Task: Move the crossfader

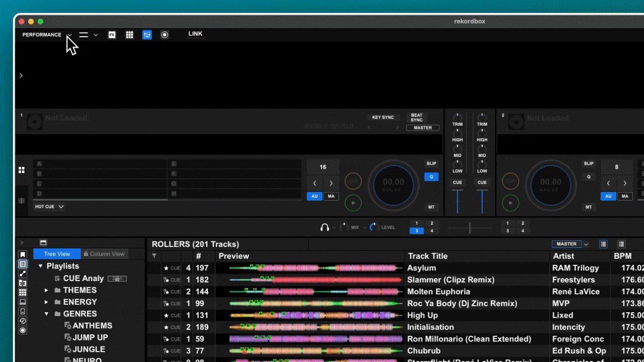Action: [x=469, y=228]
